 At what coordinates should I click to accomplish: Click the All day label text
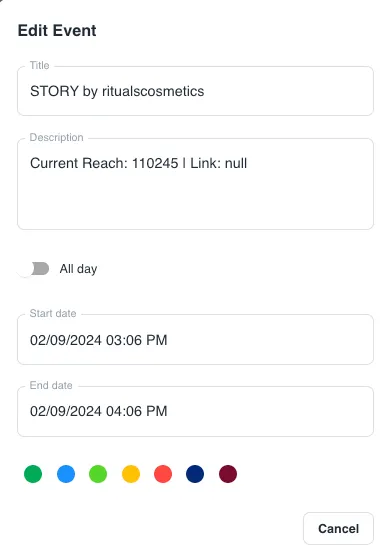tap(78, 269)
